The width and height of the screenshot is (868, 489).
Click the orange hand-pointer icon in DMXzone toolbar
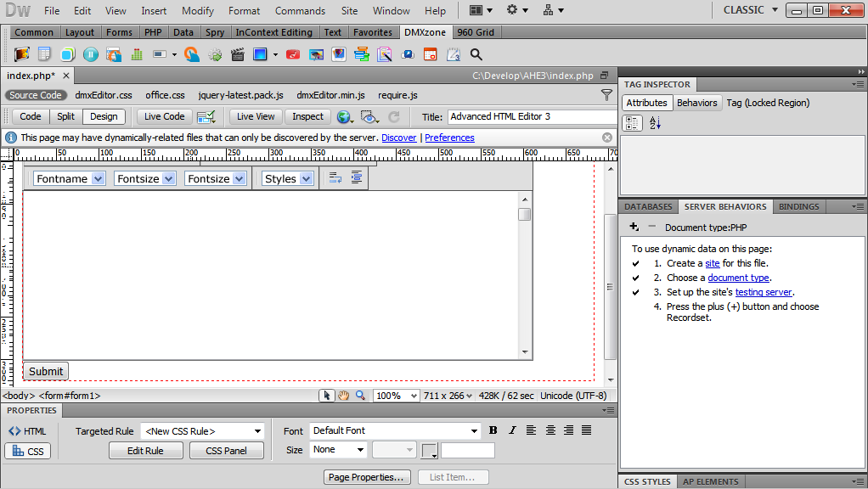pos(192,54)
